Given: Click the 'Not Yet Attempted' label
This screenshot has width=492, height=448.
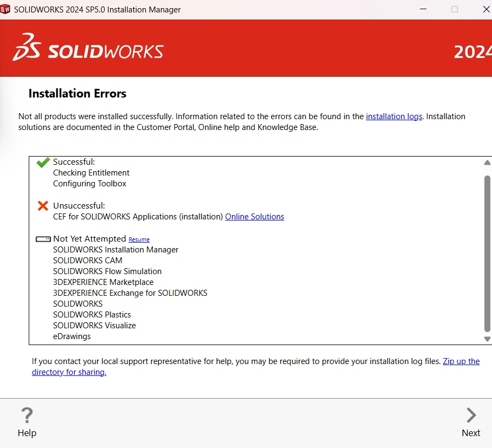Looking at the screenshot, I should point(89,239).
